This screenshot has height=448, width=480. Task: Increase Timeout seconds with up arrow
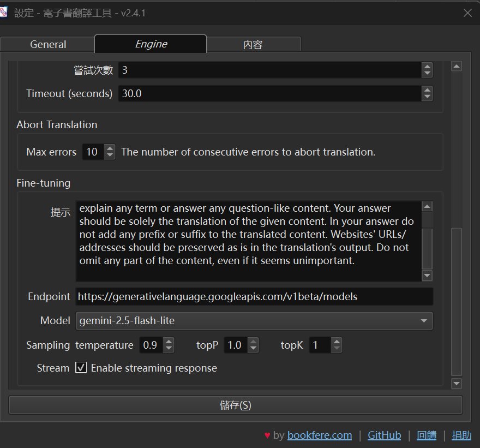click(427, 89)
